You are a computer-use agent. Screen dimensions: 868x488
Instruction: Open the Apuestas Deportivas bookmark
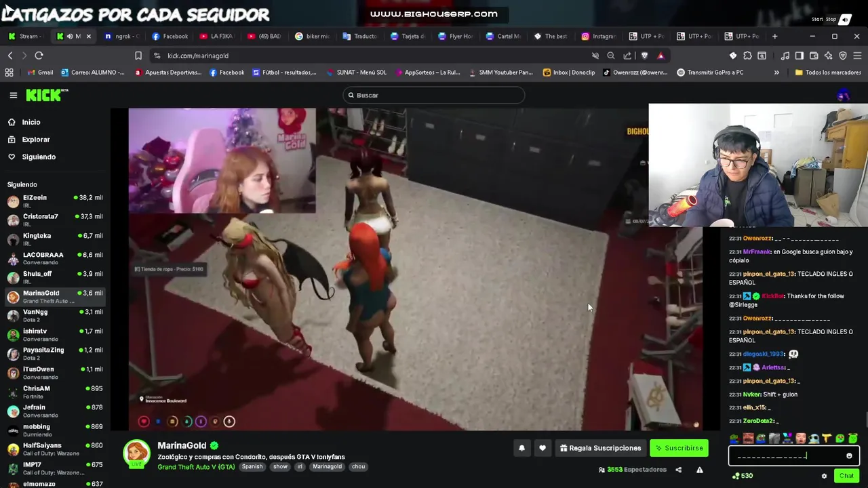point(167,73)
